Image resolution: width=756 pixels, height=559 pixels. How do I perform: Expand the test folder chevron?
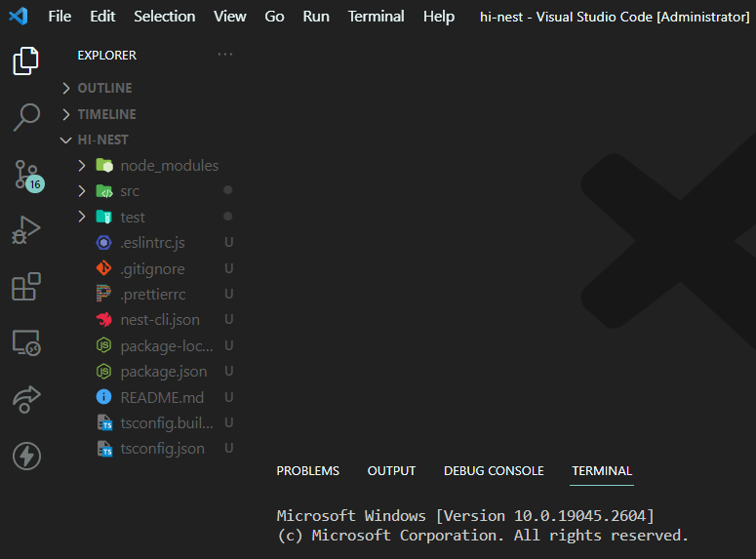pos(82,217)
